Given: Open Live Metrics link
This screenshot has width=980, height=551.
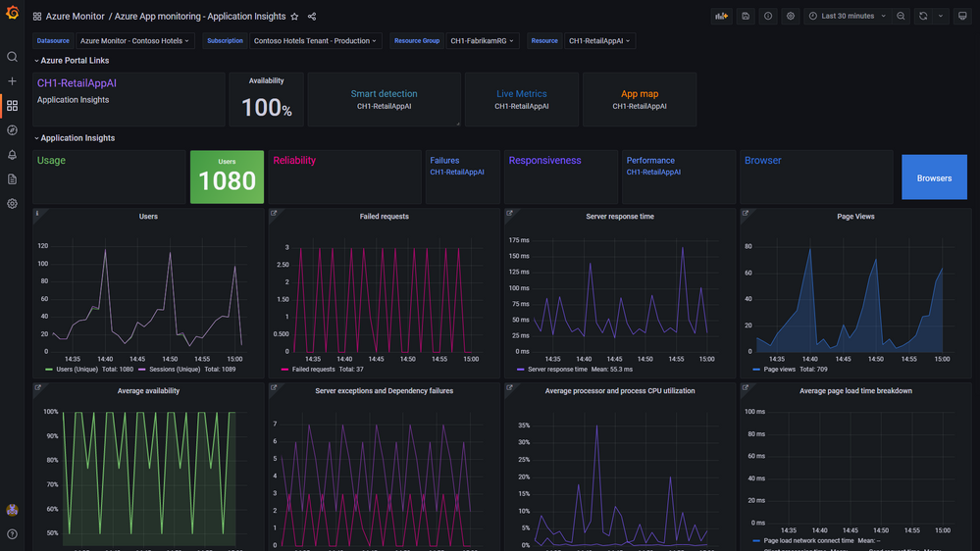Looking at the screenshot, I should click(521, 94).
